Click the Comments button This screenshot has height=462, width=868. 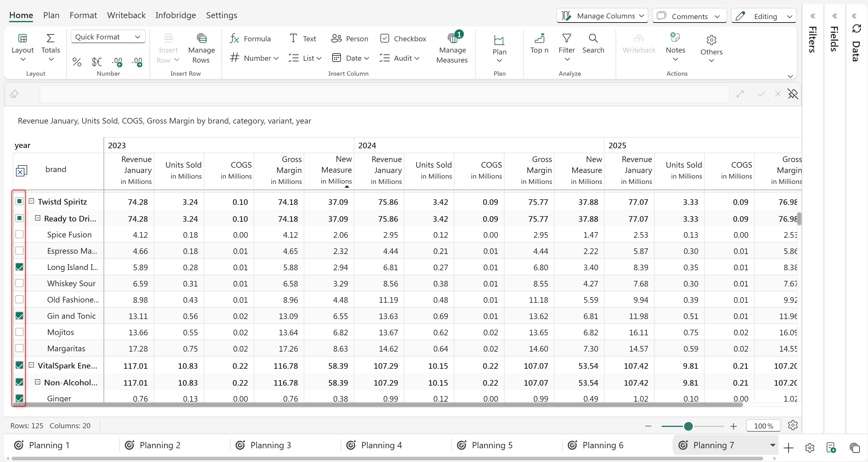tap(689, 16)
